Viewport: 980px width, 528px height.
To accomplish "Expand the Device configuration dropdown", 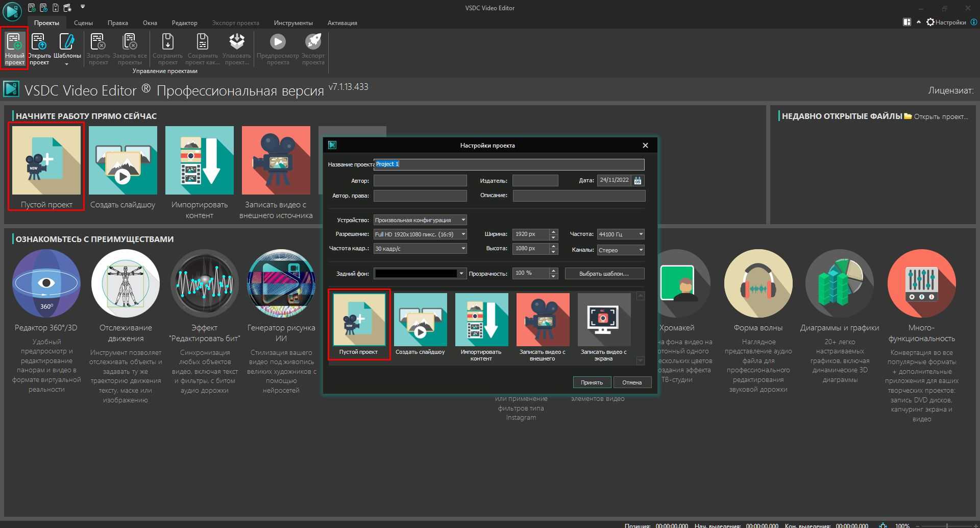I will [463, 220].
